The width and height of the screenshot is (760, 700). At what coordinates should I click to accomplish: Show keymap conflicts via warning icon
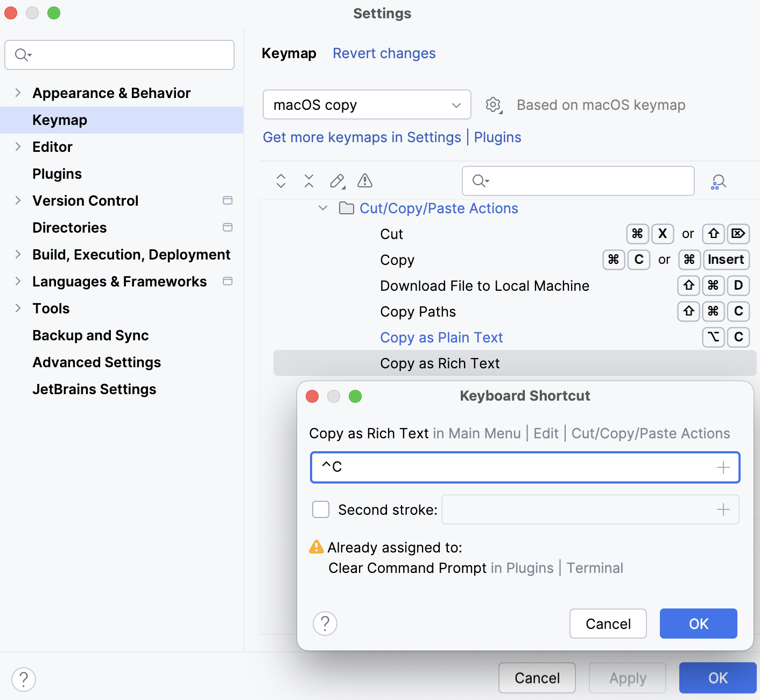(x=364, y=181)
